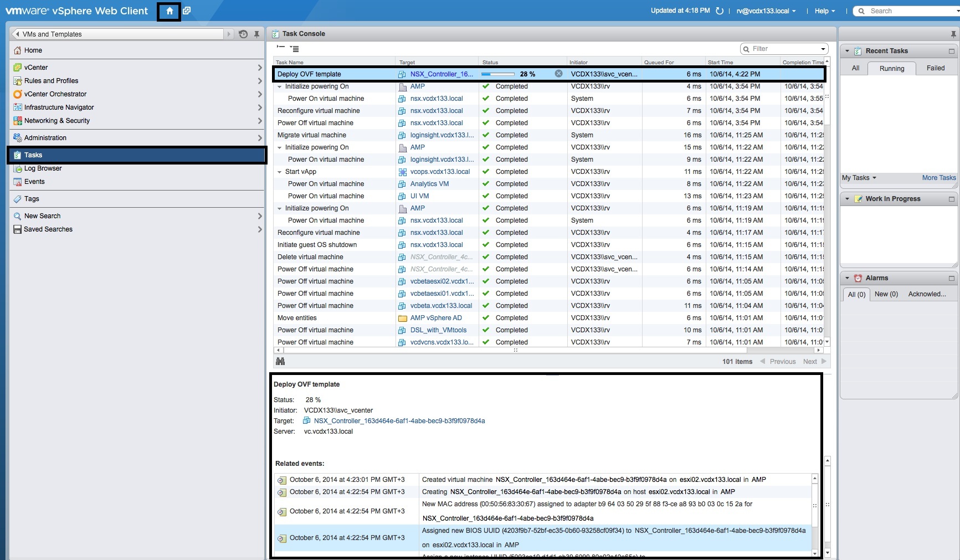Open the vCenter Orchestrator section

click(x=57, y=94)
